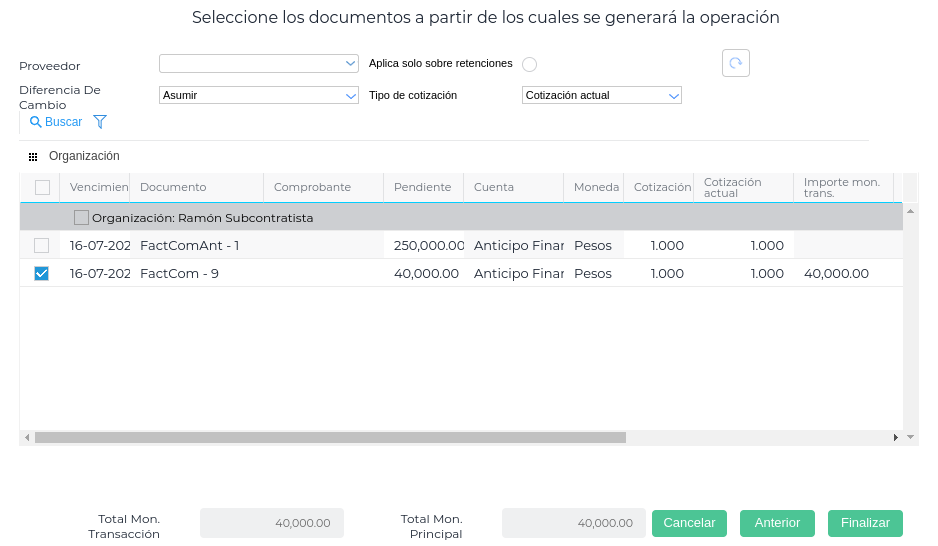Sort by the Importe mon. trans. header

tap(842, 187)
